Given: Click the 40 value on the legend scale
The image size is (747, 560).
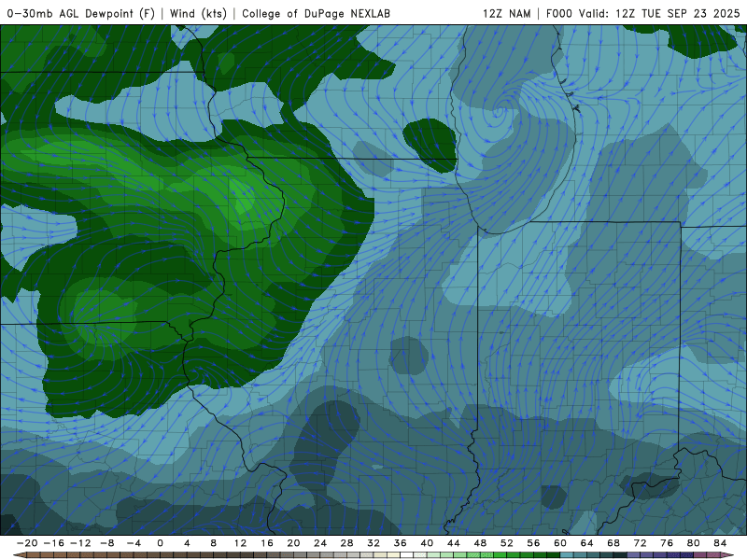Looking at the screenshot, I should [x=427, y=543].
